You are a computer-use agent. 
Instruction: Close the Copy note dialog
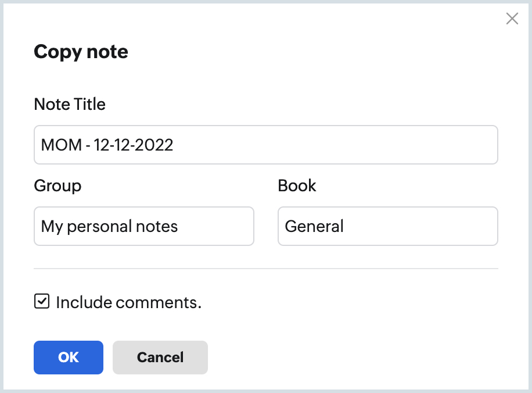(512, 19)
